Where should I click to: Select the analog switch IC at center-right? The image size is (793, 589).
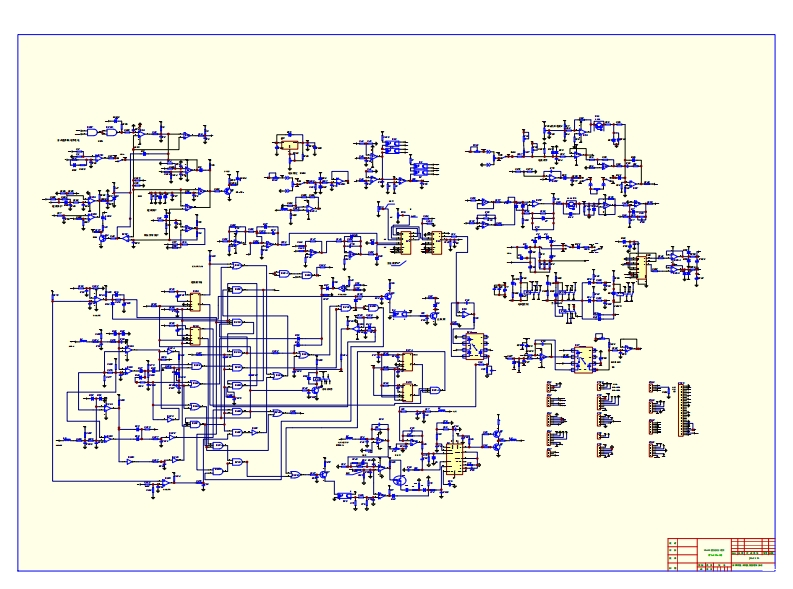pos(473,344)
